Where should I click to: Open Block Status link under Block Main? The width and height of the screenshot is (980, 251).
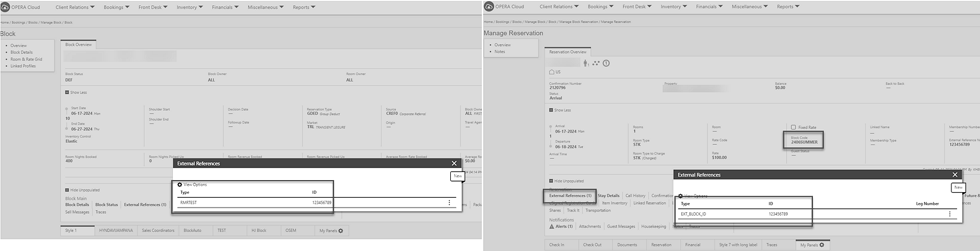point(106,205)
